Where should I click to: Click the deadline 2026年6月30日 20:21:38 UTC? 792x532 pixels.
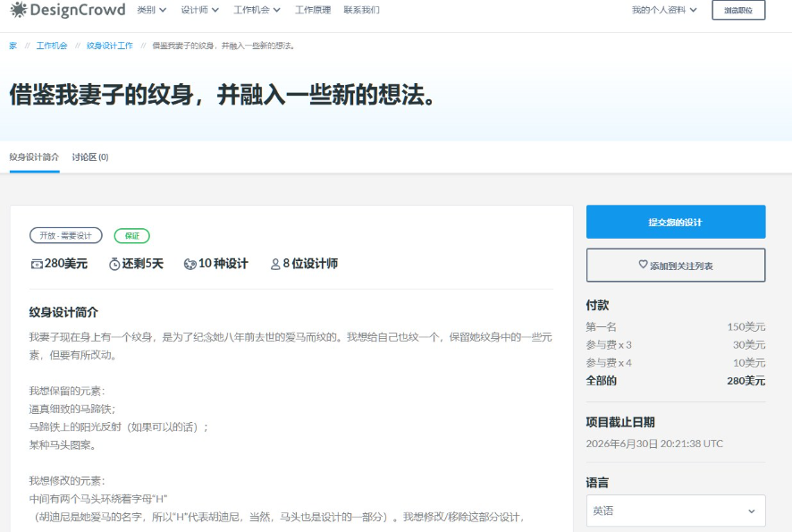click(654, 443)
